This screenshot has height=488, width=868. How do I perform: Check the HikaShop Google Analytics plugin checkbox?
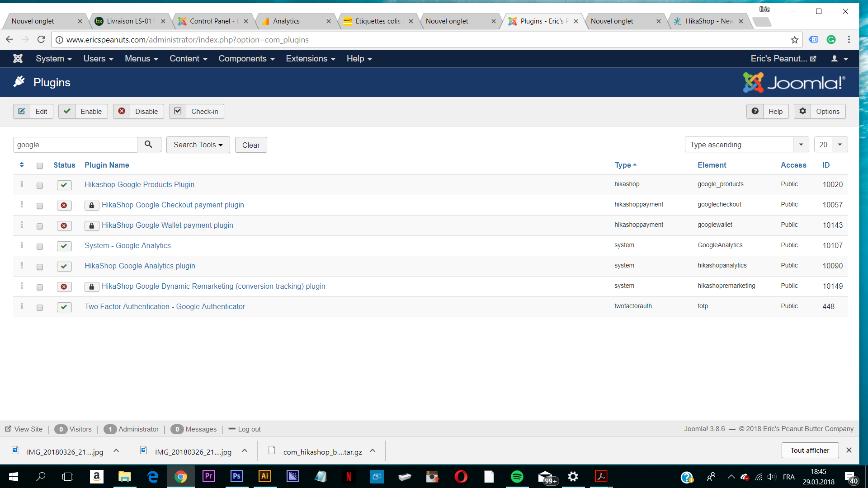coord(40,267)
